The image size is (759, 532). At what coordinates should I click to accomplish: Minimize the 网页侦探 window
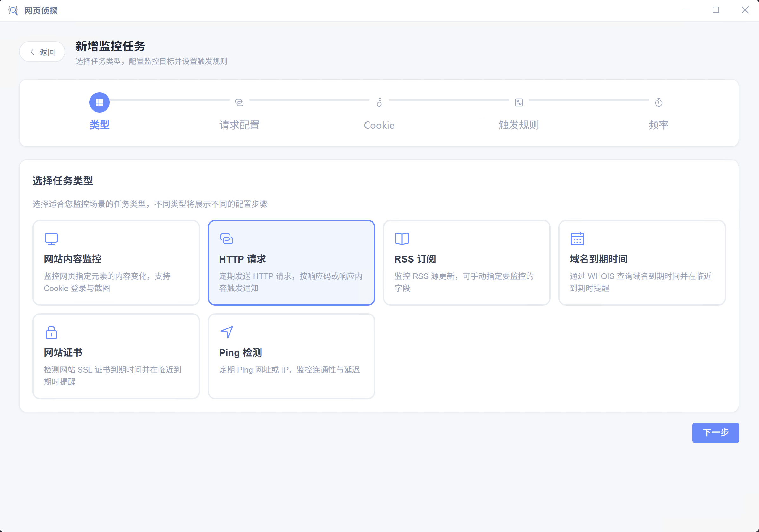tap(687, 10)
